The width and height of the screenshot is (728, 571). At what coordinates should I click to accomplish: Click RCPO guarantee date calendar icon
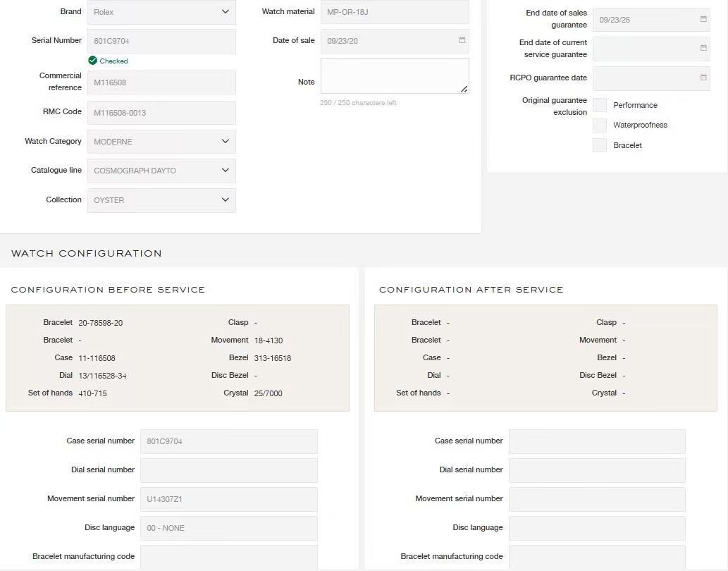coord(703,78)
